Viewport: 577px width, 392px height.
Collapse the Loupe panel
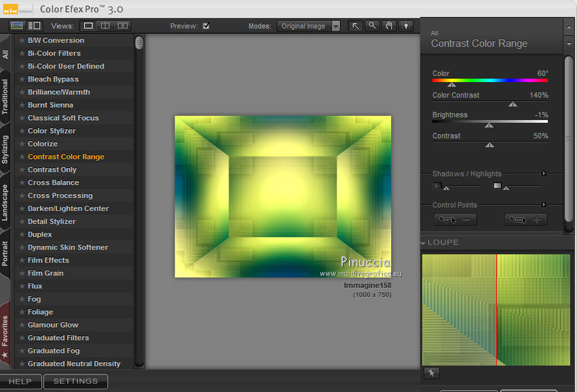(x=424, y=243)
